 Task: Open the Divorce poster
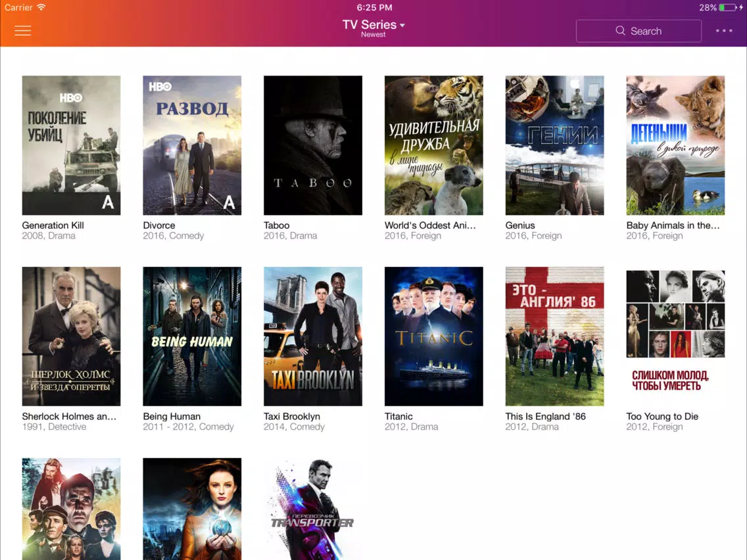point(192,145)
